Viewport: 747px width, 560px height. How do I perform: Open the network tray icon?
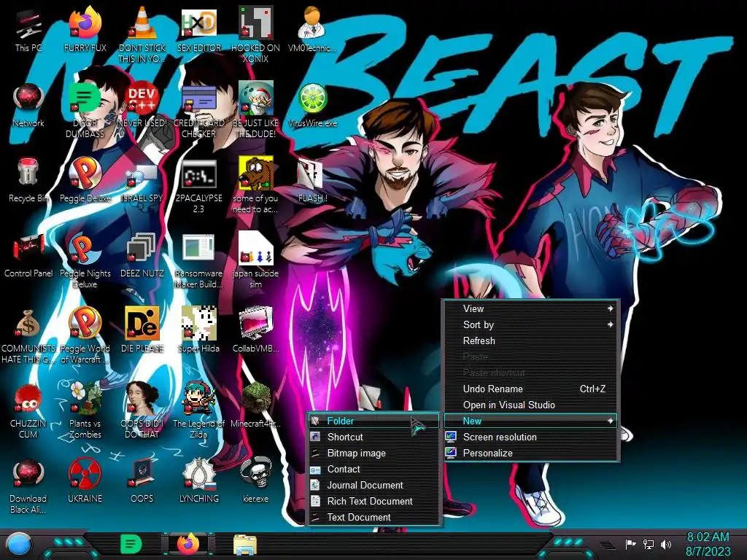[x=649, y=544]
